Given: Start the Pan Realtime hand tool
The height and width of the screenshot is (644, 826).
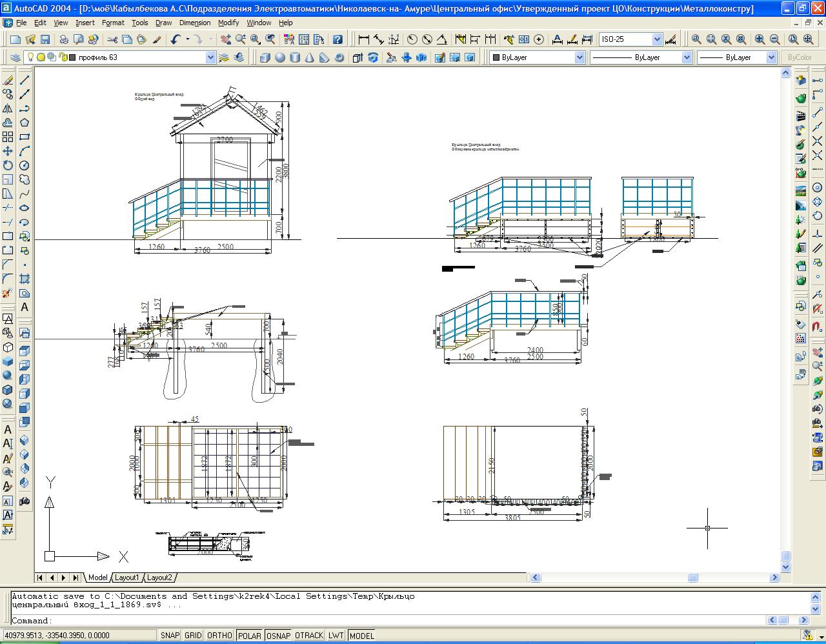Looking at the screenshot, I should pyautogui.click(x=225, y=39).
